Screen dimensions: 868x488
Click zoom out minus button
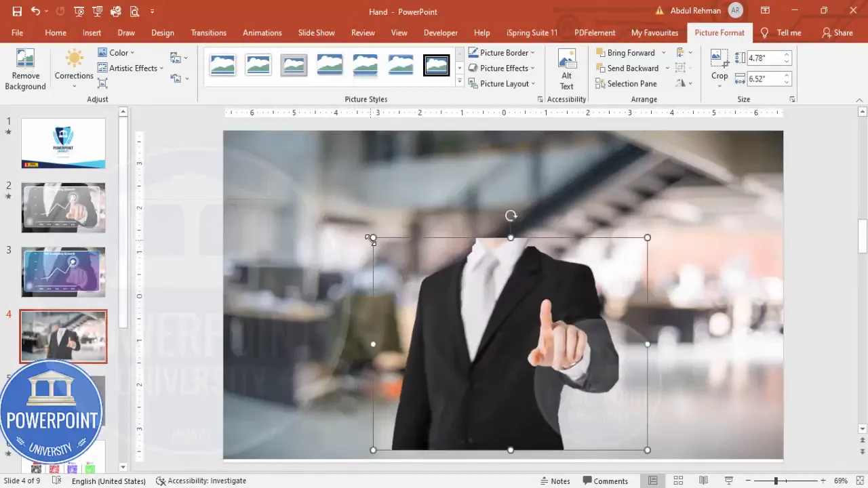[748, 481]
